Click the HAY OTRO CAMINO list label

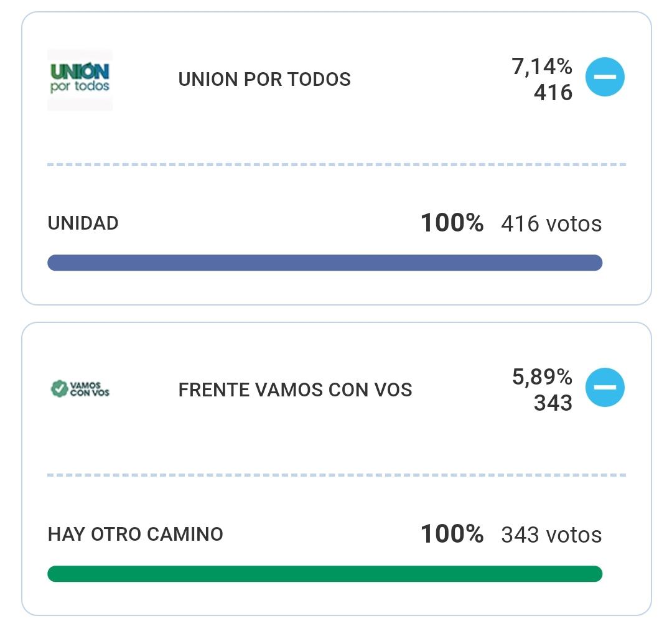coord(135,535)
